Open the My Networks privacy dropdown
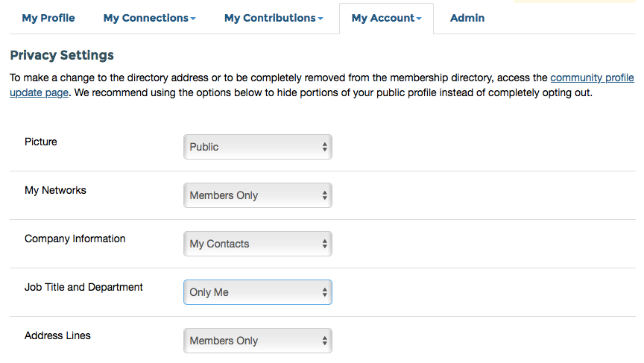 pos(257,195)
